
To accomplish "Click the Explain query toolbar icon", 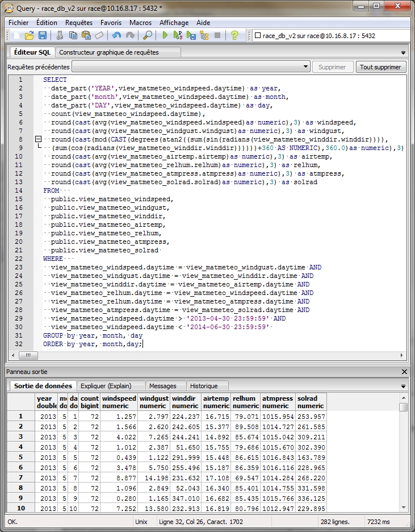I will pyautogui.click(x=204, y=35).
